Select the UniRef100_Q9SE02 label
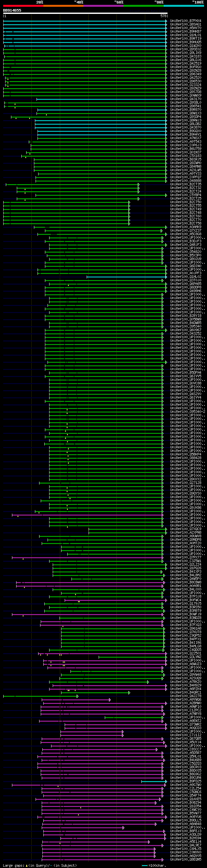The height and width of the screenshot is (868, 207). coord(186,49)
